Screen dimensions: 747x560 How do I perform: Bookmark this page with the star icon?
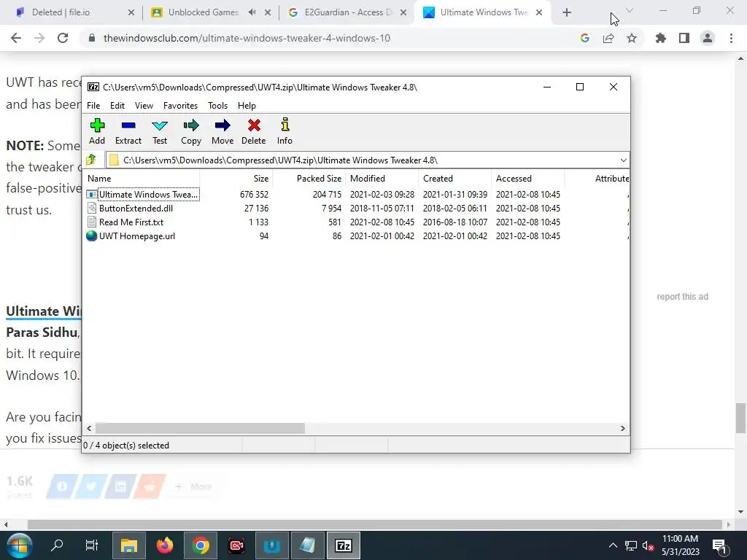pos(632,38)
